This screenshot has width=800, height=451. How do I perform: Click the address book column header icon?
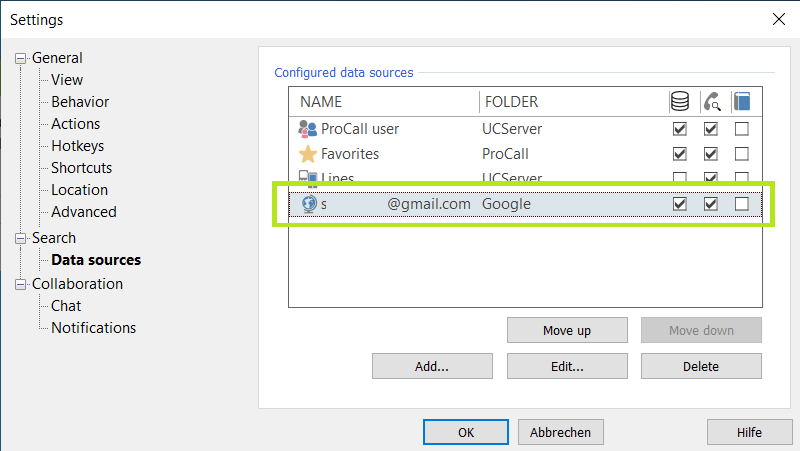point(741,101)
